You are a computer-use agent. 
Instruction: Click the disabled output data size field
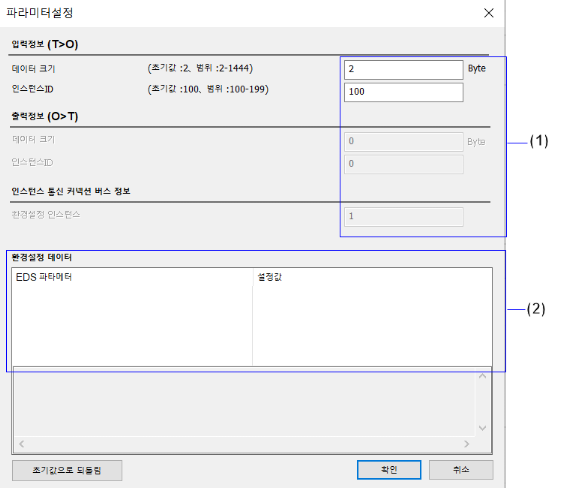[x=404, y=141]
